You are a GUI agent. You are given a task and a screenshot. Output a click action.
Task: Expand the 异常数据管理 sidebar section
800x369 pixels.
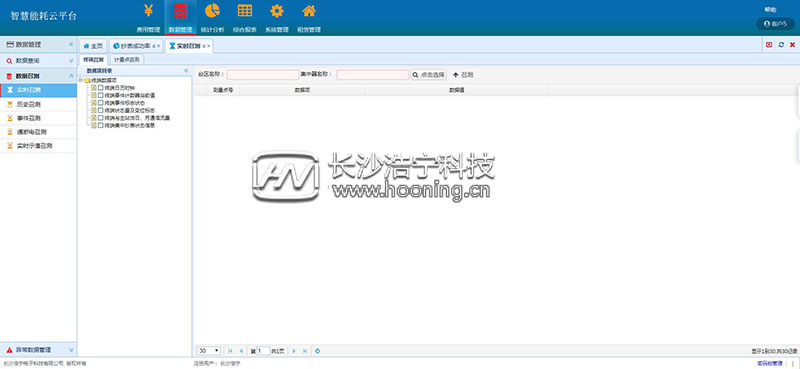(71, 351)
